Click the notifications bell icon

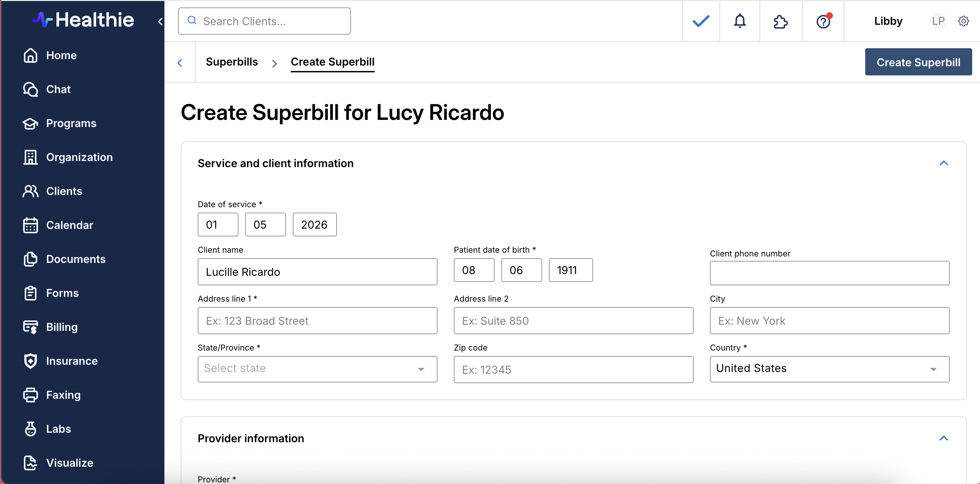[x=740, y=21]
